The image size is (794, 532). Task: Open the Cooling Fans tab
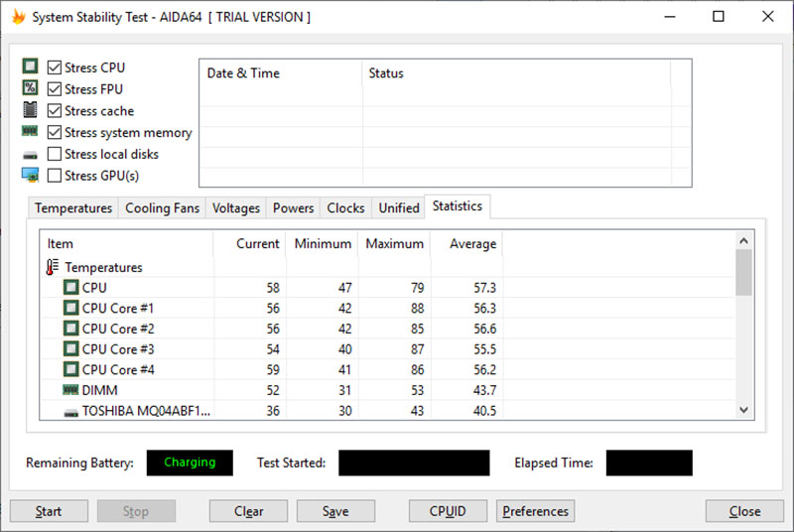(x=162, y=208)
